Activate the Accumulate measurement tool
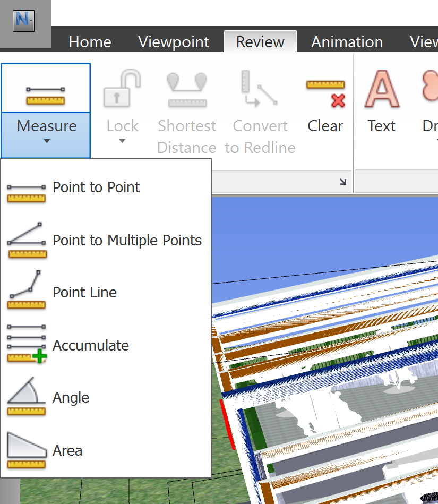The height and width of the screenshot is (504, 438). coord(90,345)
